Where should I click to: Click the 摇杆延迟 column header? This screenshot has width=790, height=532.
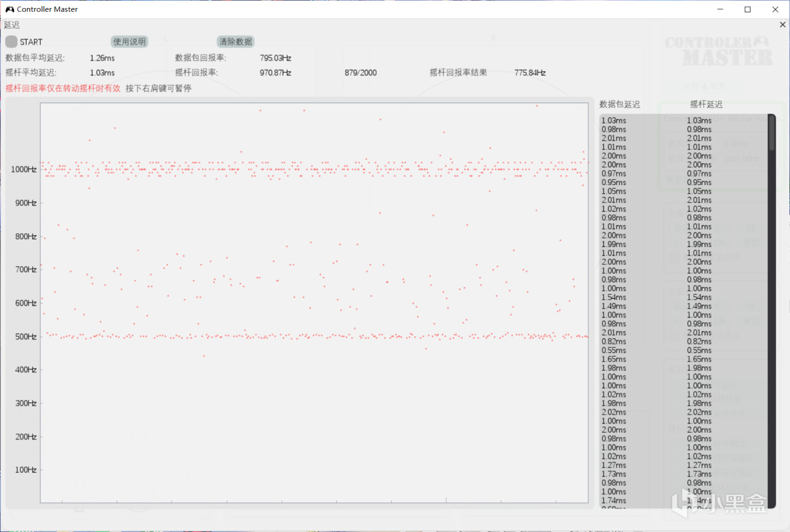point(706,105)
